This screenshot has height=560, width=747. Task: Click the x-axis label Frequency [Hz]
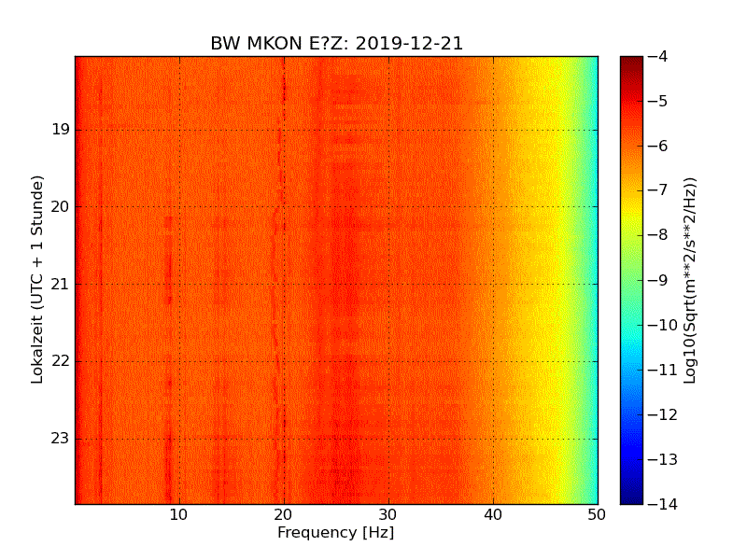pos(336,532)
